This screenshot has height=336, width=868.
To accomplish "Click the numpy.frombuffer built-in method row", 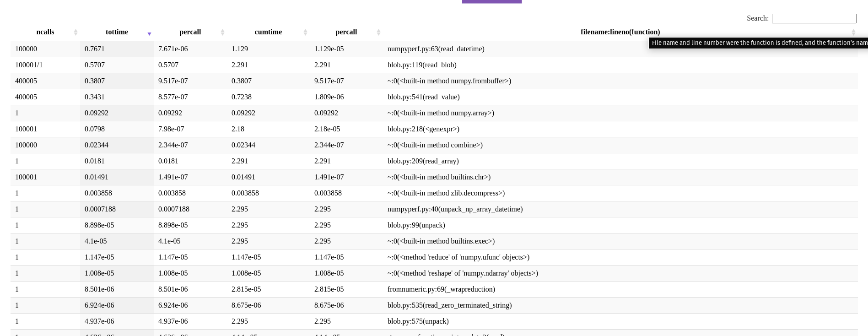I will click(434, 81).
